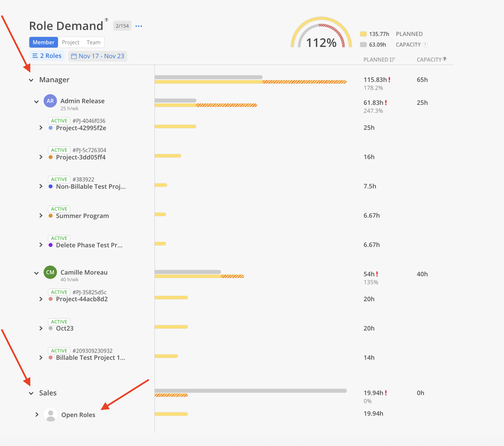Open Project-44acb8d2 project link
This screenshot has height=446, width=504.
82,299
